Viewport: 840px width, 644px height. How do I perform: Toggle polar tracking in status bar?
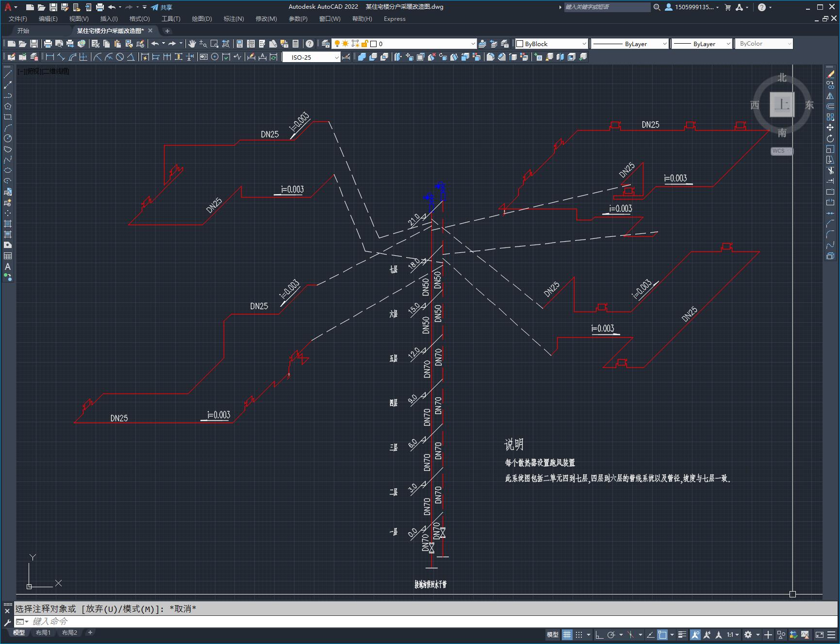click(611, 634)
